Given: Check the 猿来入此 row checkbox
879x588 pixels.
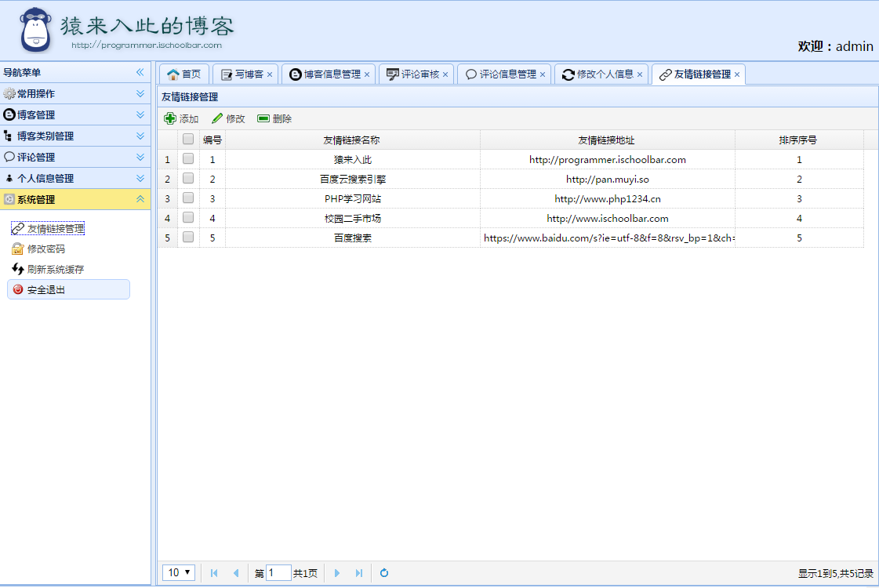Looking at the screenshot, I should coord(187,158).
